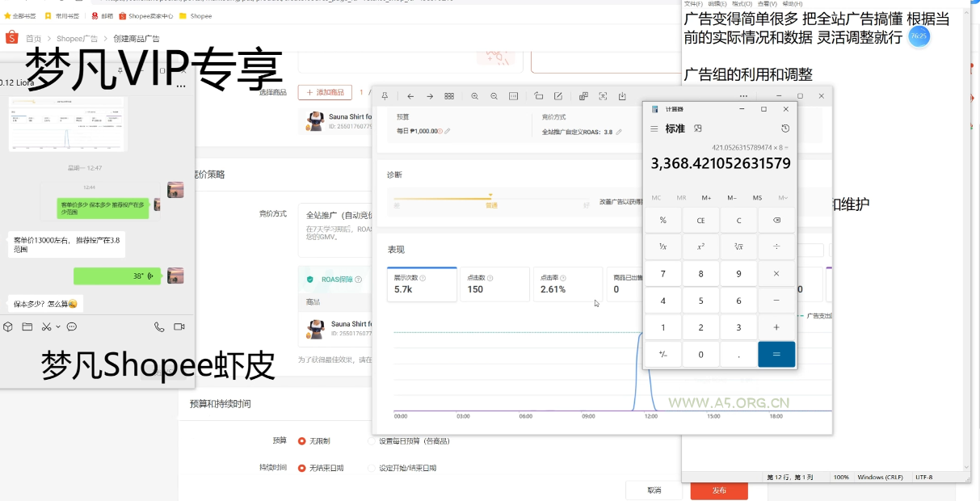Open the calculator navigation hamburger menu
This screenshot has width=980, height=501.
pyautogui.click(x=654, y=128)
